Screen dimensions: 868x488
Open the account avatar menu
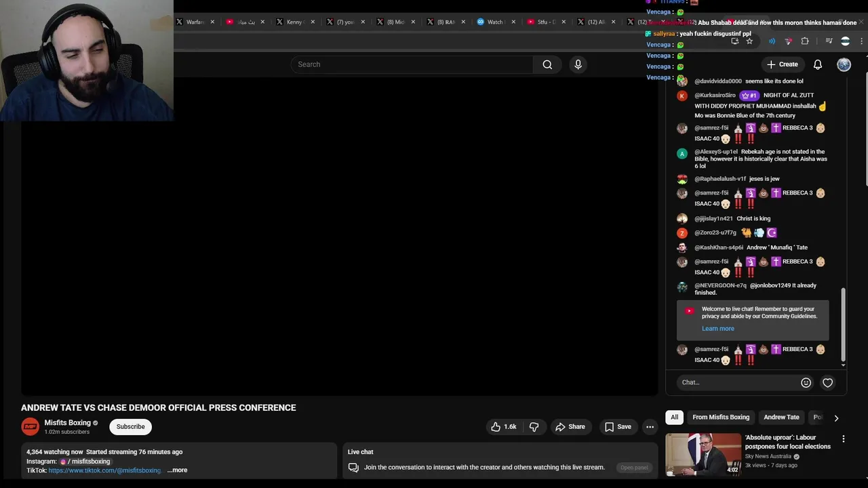844,64
